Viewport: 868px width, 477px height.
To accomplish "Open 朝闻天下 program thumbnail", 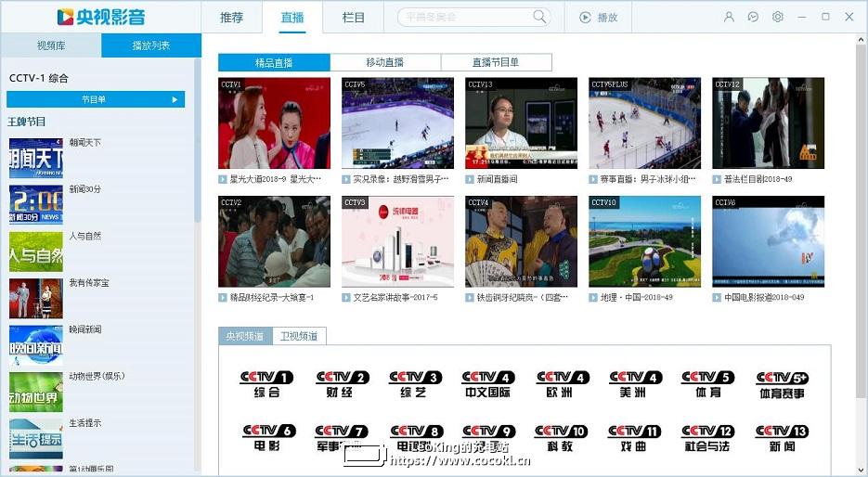I will click(36, 159).
